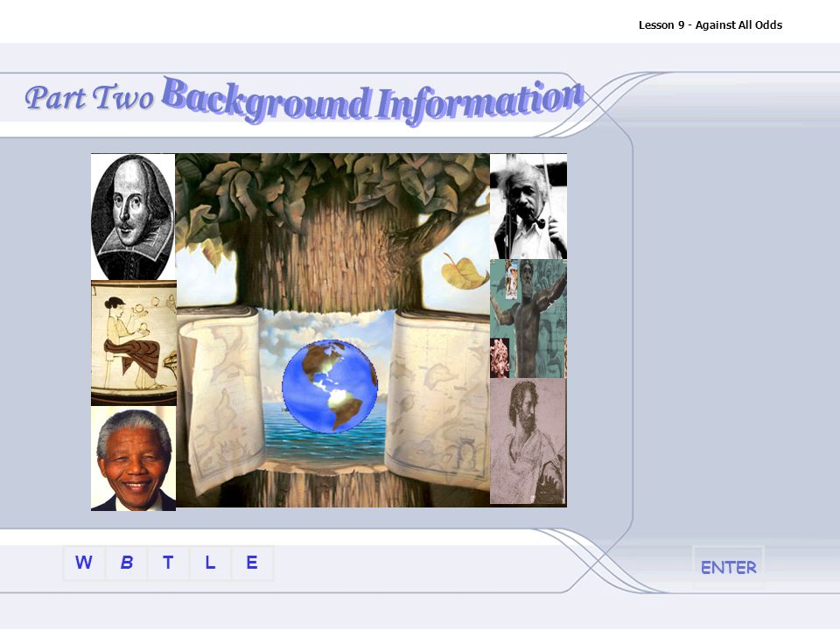Click the 'Part Two' heading text

(x=89, y=97)
